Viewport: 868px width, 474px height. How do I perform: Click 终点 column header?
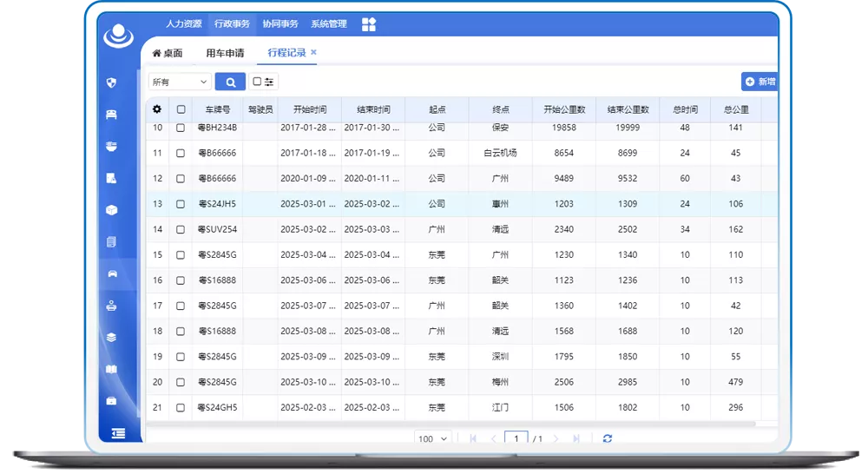click(501, 109)
